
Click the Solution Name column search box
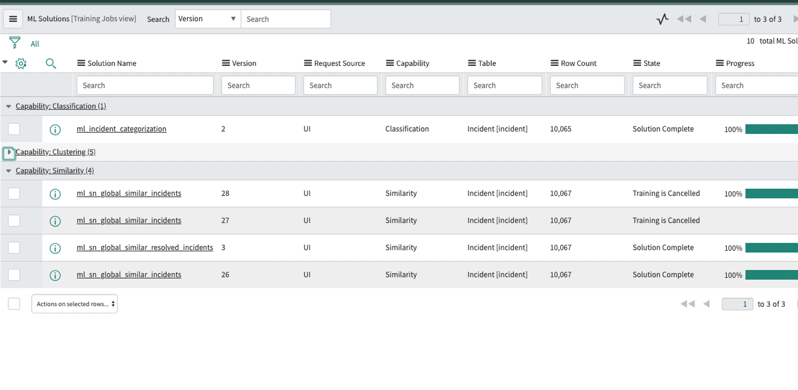tap(145, 86)
